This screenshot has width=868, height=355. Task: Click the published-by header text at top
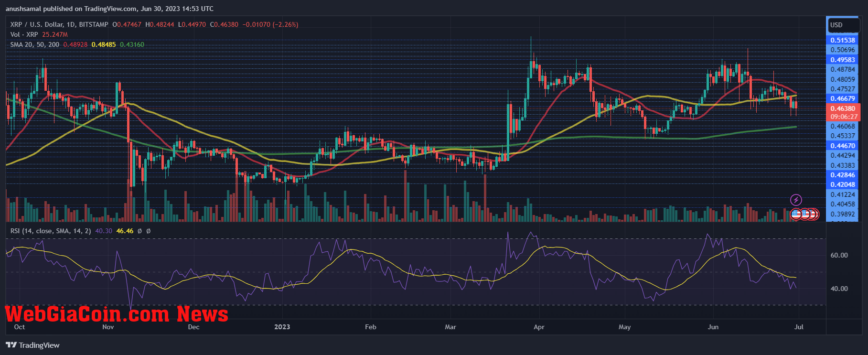pos(110,9)
